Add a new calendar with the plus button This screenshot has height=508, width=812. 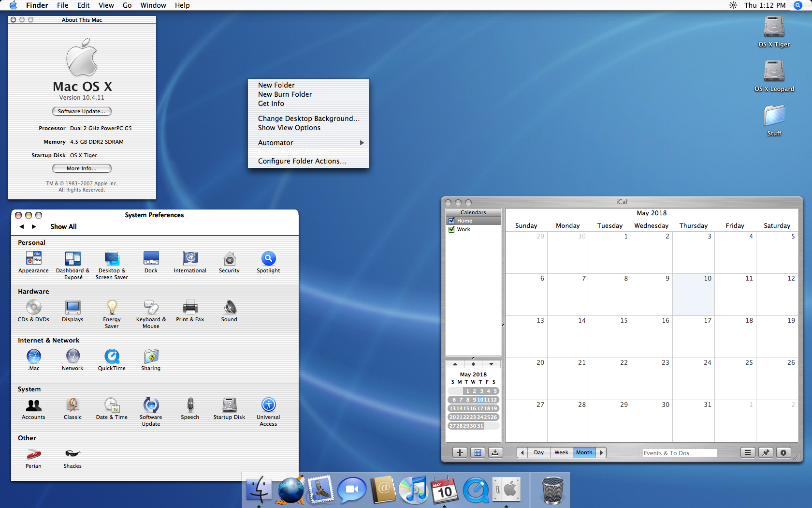[x=460, y=453]
